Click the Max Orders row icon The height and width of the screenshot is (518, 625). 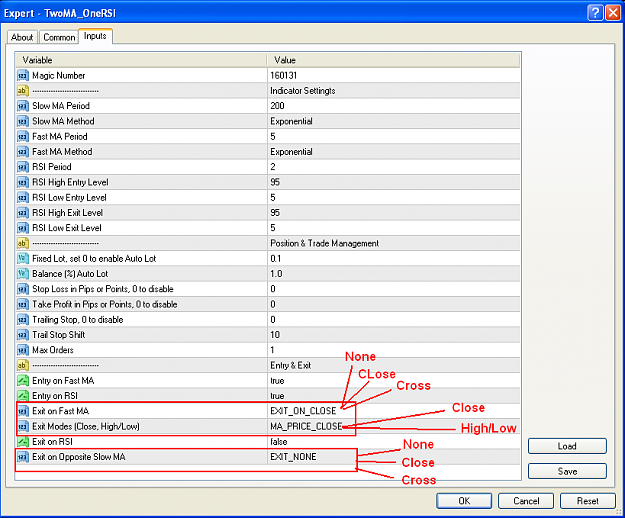click(x=23, y=350)
